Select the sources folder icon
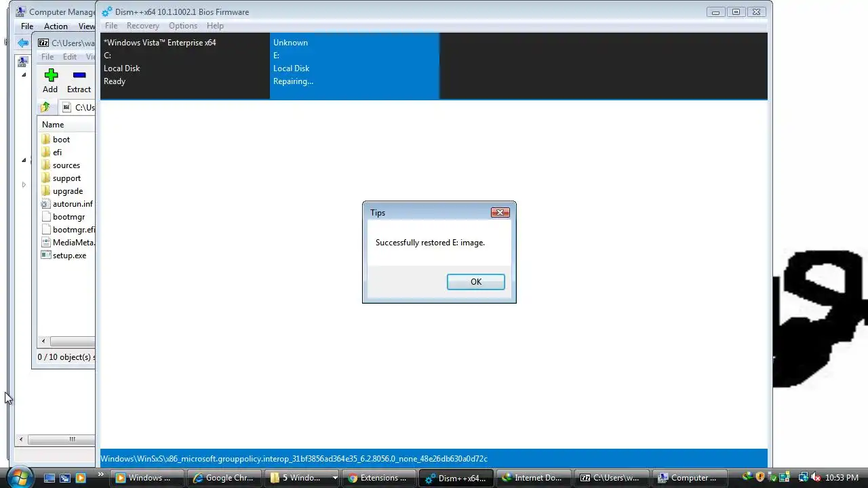Image resolution: width=868 pixels, height=488 pixels. click(x=46, y=165)
